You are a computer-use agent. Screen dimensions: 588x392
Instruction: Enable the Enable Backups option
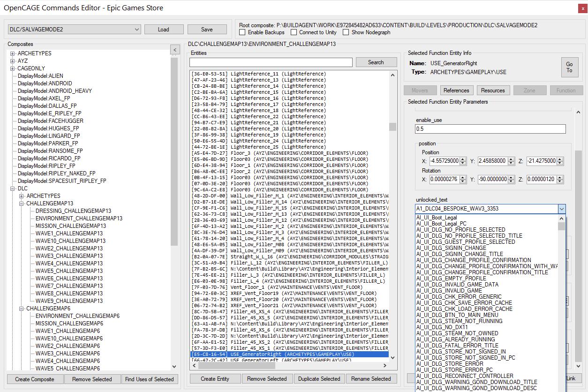point(242,32)
